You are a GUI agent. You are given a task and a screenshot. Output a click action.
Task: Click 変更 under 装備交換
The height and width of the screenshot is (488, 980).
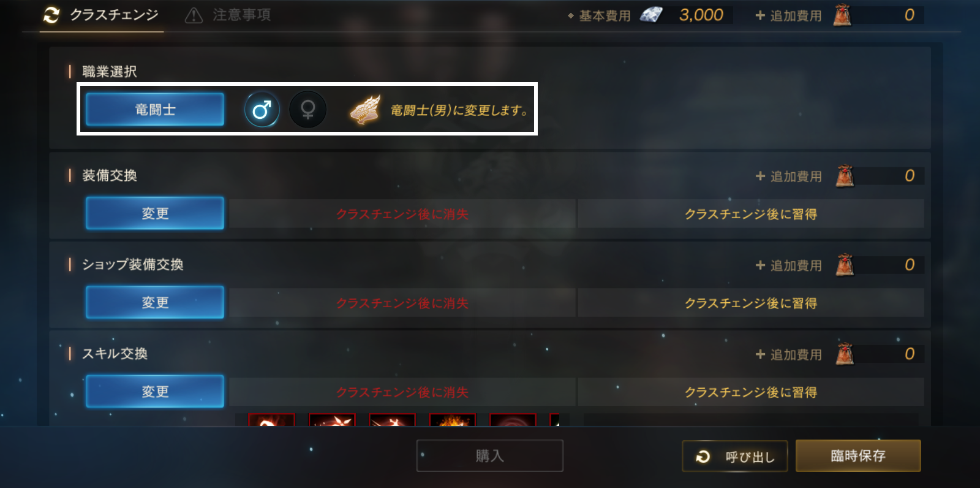tap(155, 213)
